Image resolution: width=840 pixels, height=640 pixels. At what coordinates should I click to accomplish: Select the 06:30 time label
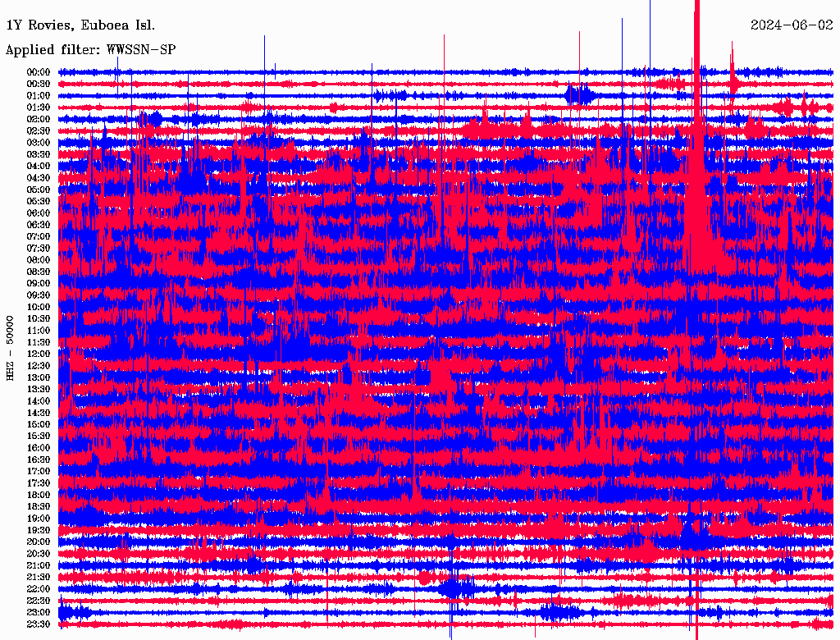tap(39, 225)
